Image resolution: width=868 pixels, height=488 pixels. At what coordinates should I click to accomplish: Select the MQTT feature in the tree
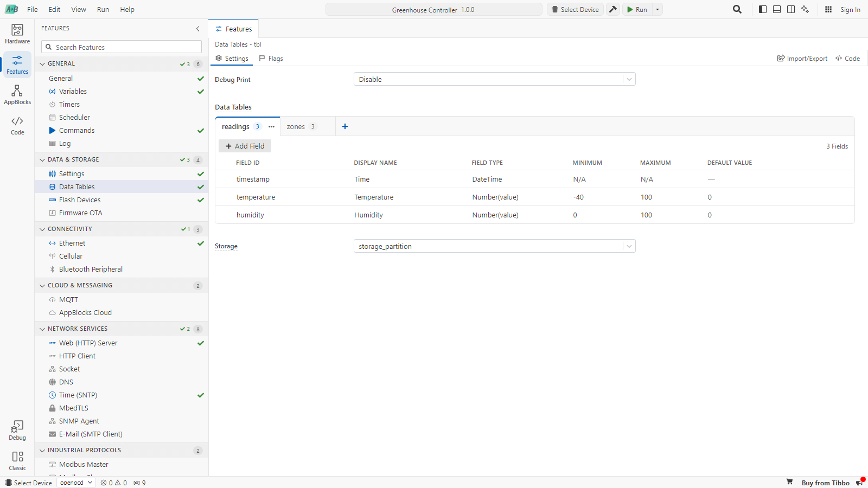(122, 299)
